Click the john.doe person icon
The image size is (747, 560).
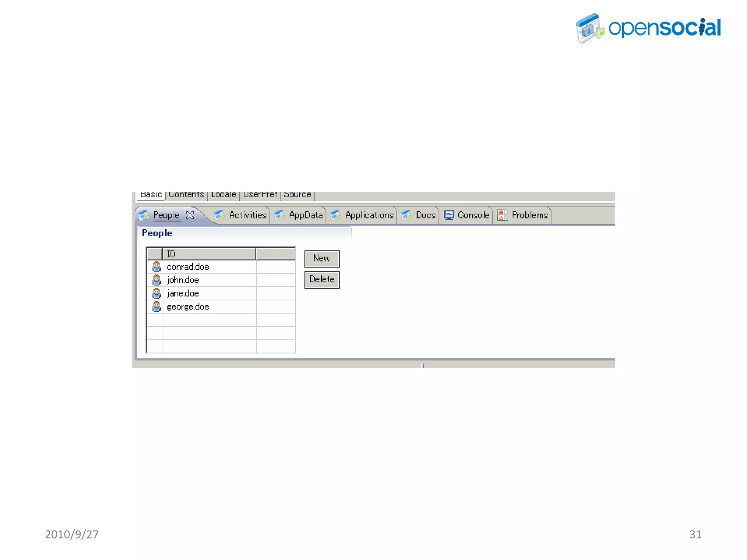tap(156, 280)
